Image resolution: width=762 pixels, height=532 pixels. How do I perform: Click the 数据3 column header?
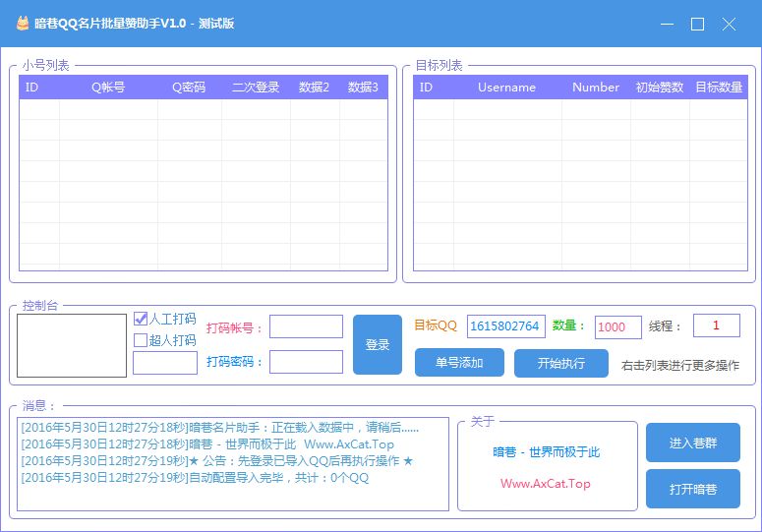363,88
